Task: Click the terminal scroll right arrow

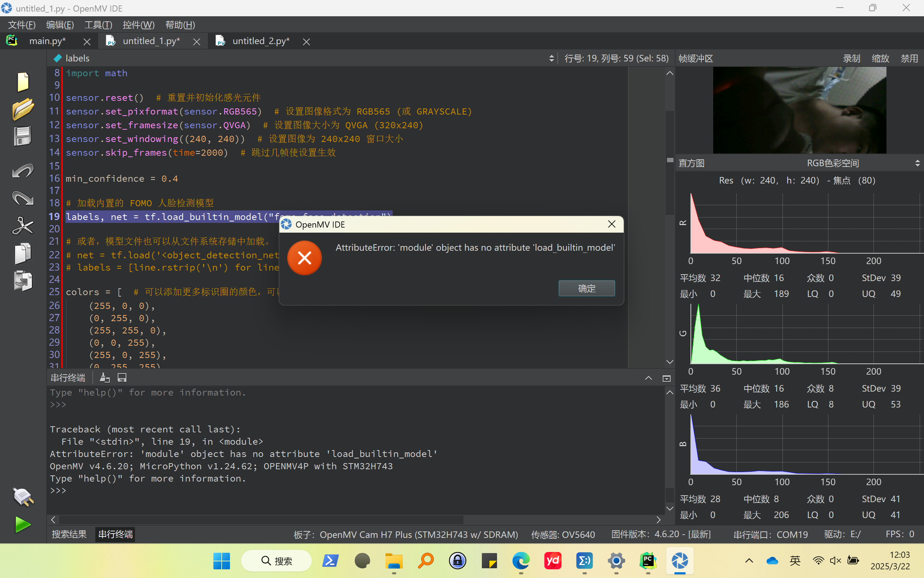Action: pyautogui.click(x=658, y=520)
